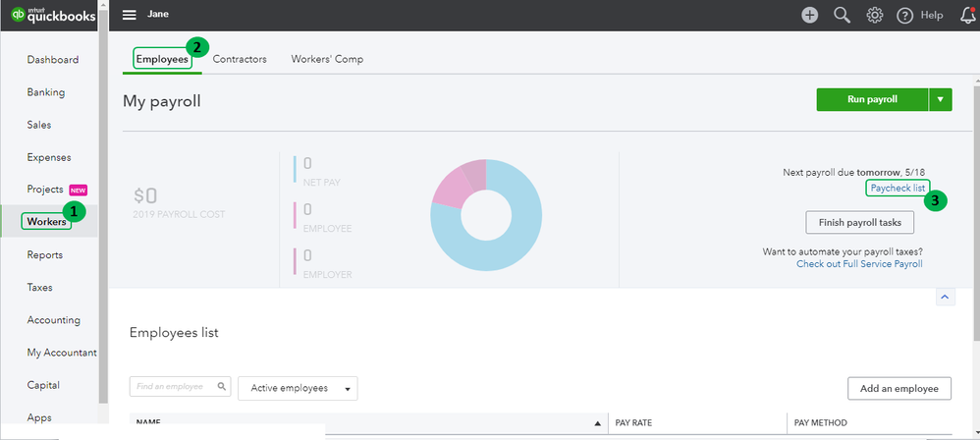Screen dimensions: 980x440
Task: View notifications bell icon
Action: point(967,15)
